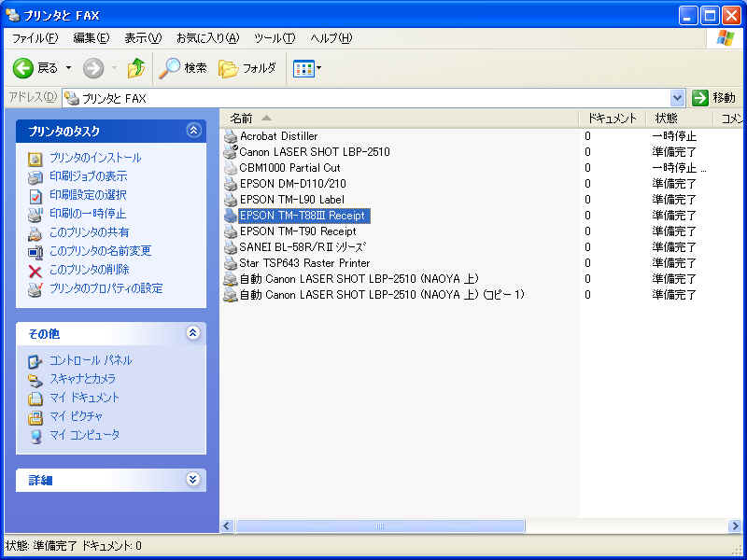Image resolution: width=747 pixels, height=560 pixels.
Task: Select the Star TSP643 Raster Printer name text
Action: point(305,263)
